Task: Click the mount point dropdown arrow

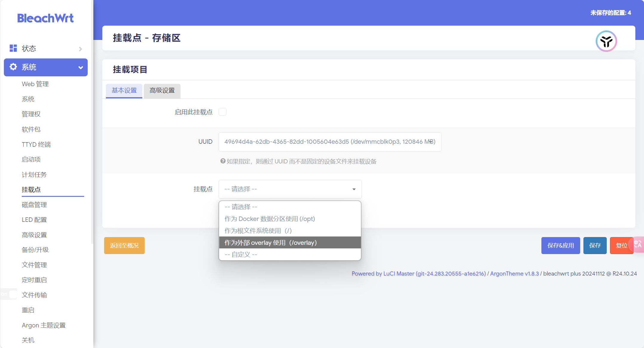Action: pos(354,189)
